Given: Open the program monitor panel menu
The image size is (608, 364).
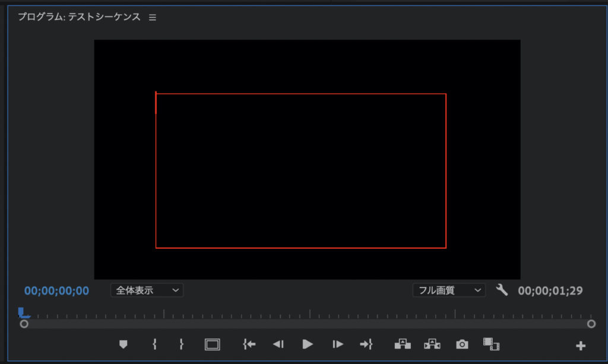Looking at the screenshot, I should coord(153,17).
